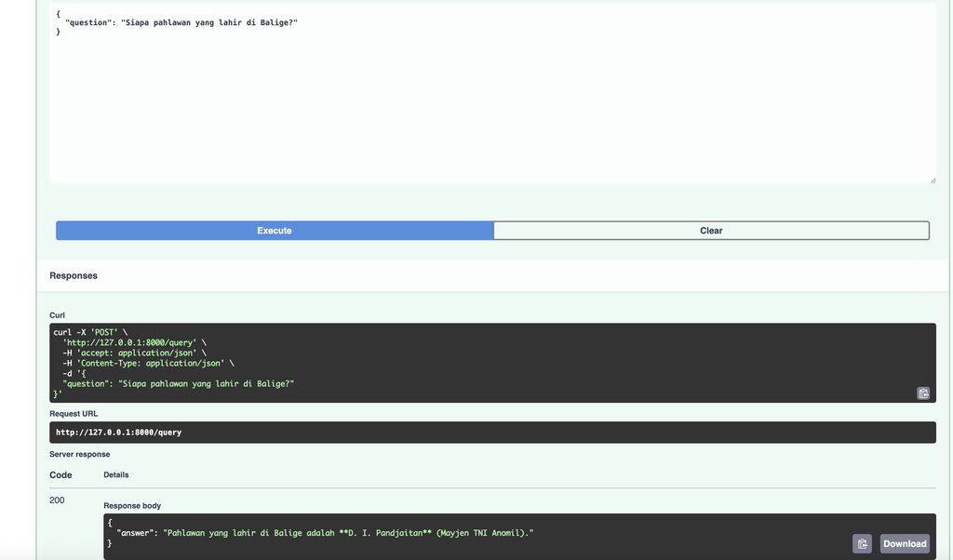
Task: Click the "question" line in curl block
Action: pos(178,384)
